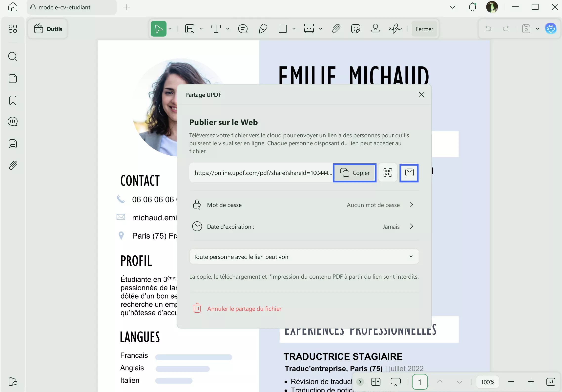This screenshot has width=562, height=392.
Task: Select the comment annotation tool
Action: [x=243, y=29]
